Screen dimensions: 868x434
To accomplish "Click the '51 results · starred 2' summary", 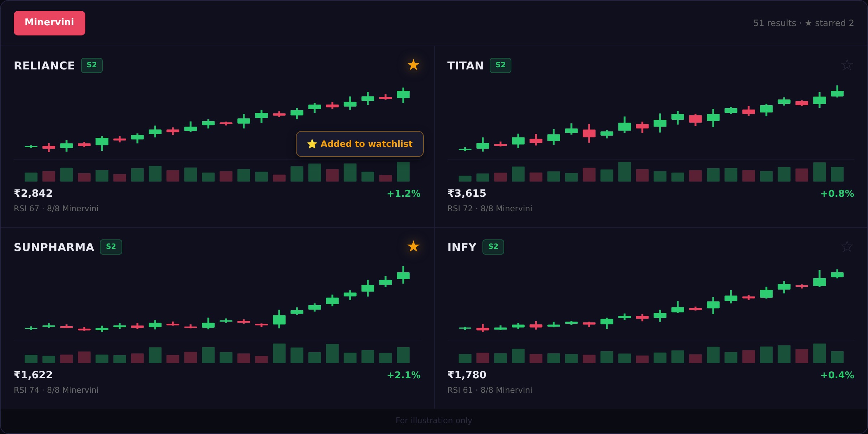I will (x=804, y=23).
